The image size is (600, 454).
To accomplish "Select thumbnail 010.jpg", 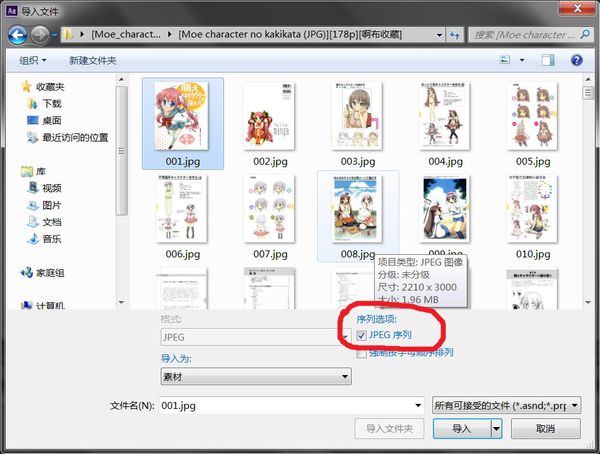I will coord(533,216).
